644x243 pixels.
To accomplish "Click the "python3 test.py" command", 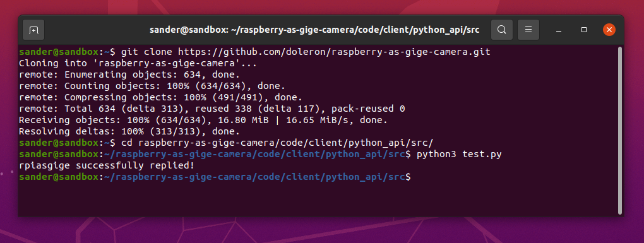I will coord(459,155).
